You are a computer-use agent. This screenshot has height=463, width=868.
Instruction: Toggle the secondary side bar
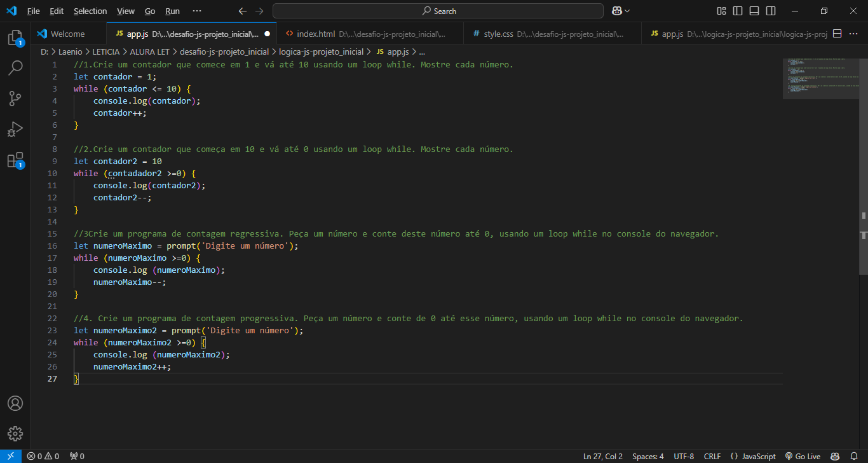coord(771,11)
